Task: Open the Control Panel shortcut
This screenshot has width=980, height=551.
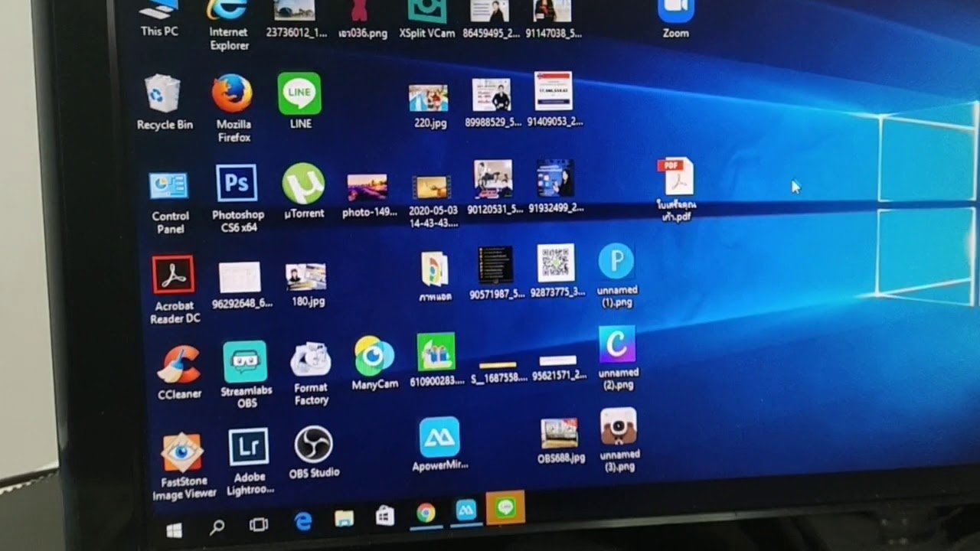Action: click(x=169, y=203)
